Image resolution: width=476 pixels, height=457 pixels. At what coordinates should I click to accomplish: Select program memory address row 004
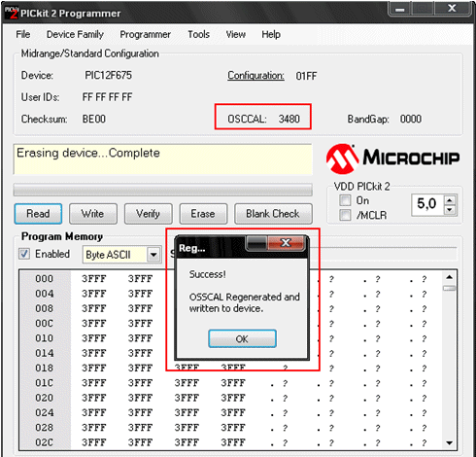(x=45, y=294)
